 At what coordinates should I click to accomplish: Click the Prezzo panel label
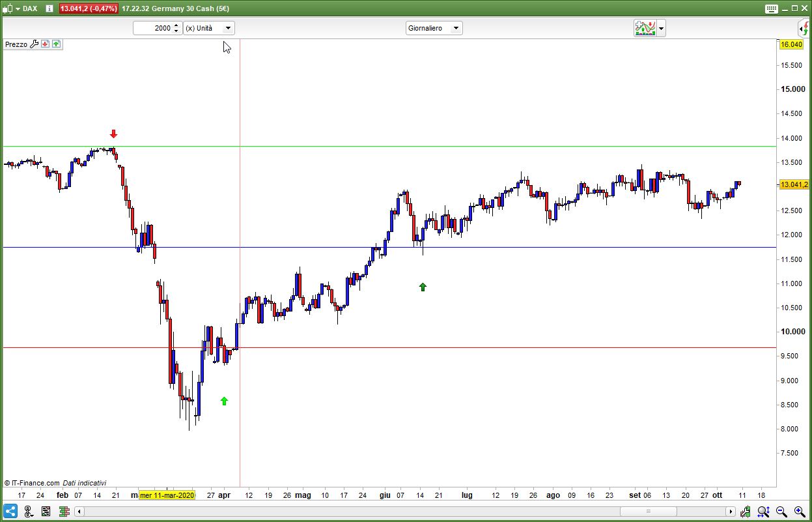pos(16,44)
